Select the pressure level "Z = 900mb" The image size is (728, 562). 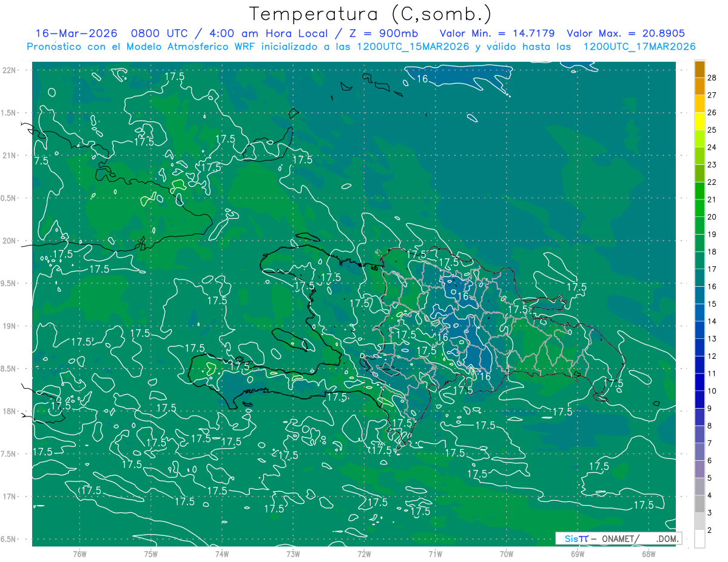[385, 33]
